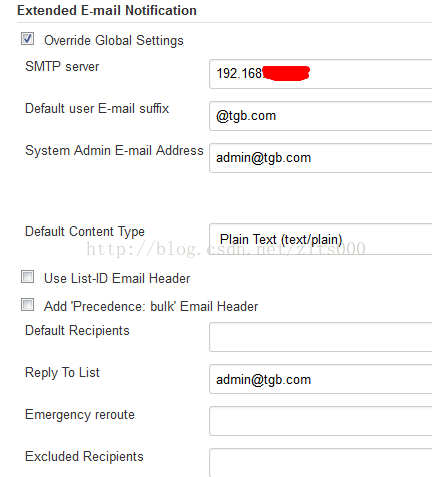Viewport: 432px width, 477px height.
Task: Click the Emergency reroute input field
Action: click(321, 421)
